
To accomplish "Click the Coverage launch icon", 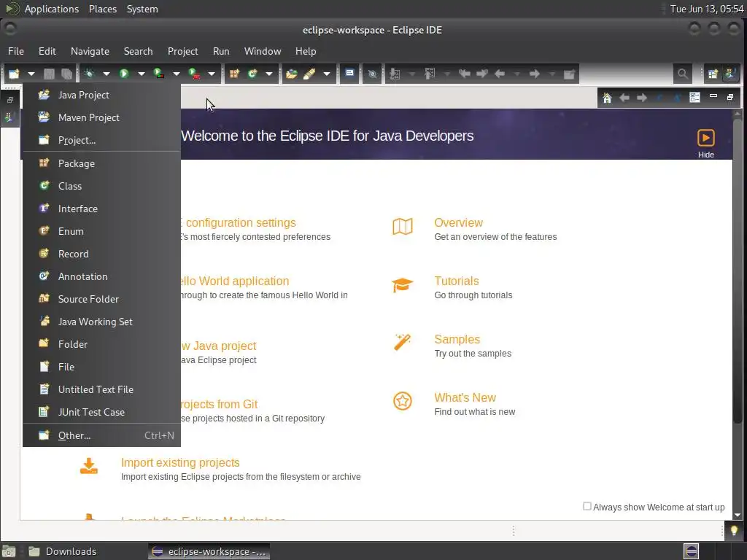I will [158, 74].
